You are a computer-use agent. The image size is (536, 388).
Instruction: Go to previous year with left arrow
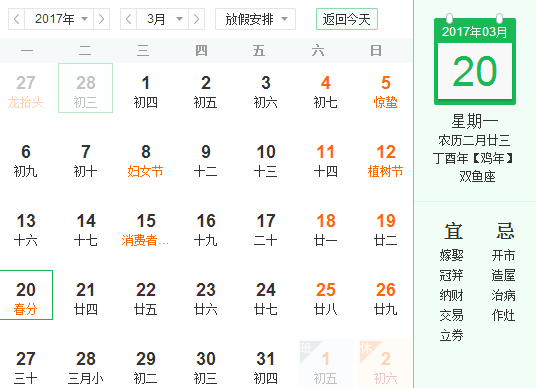point(16,19)
